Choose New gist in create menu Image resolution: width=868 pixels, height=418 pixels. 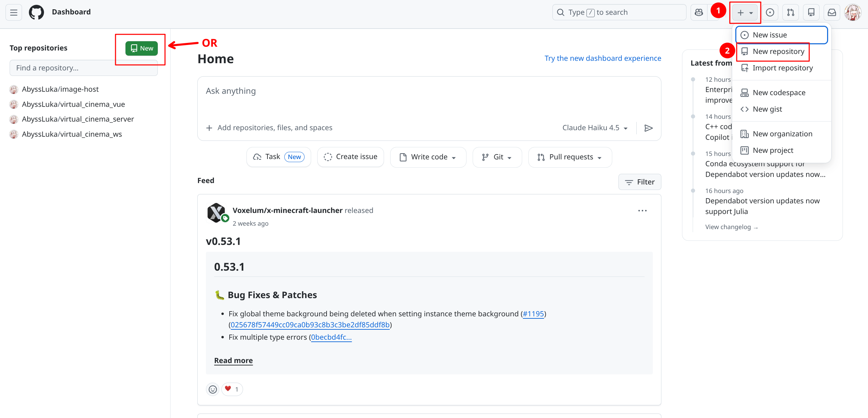coord(767,109)
